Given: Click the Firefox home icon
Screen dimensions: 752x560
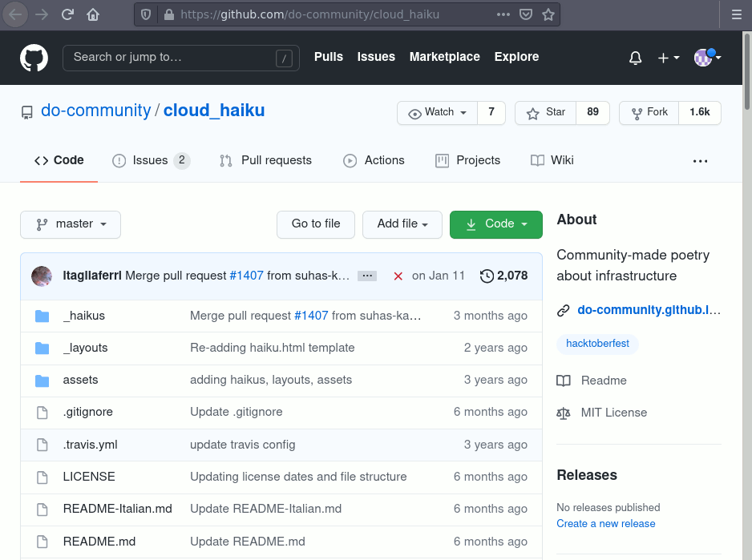Looking at the screenshot, I should 93,14.
